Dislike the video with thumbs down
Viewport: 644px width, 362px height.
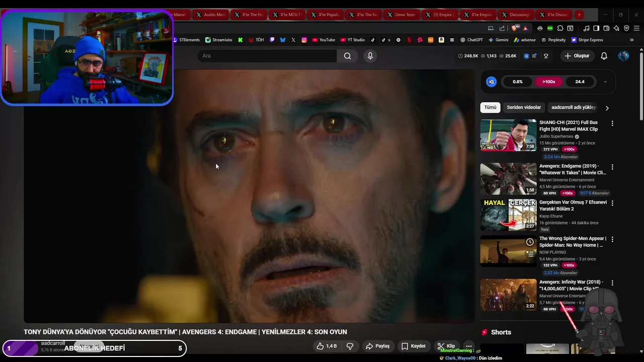350,346
